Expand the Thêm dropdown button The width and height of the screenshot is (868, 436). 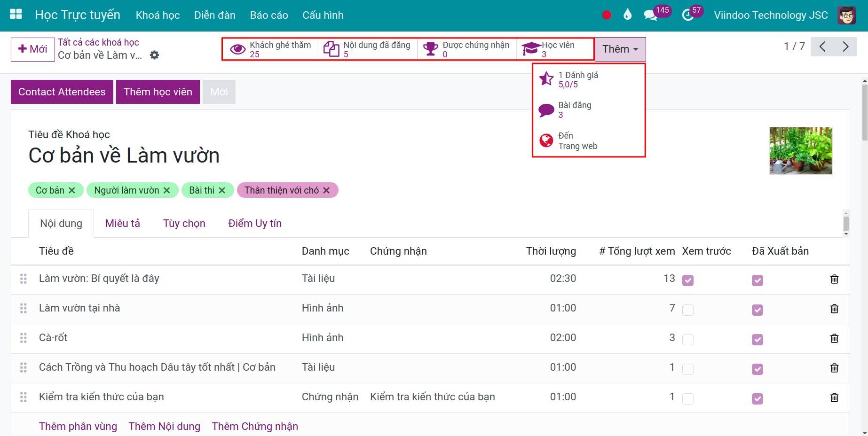[x=620, y=49]
